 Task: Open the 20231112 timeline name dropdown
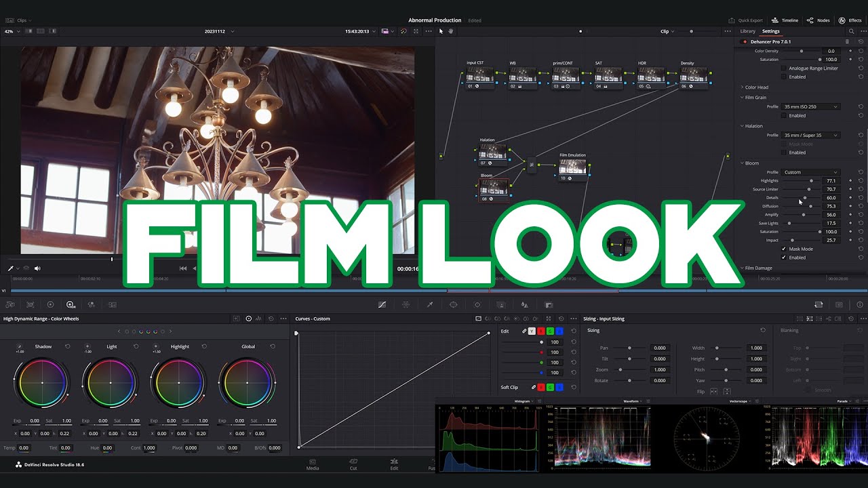220,31
